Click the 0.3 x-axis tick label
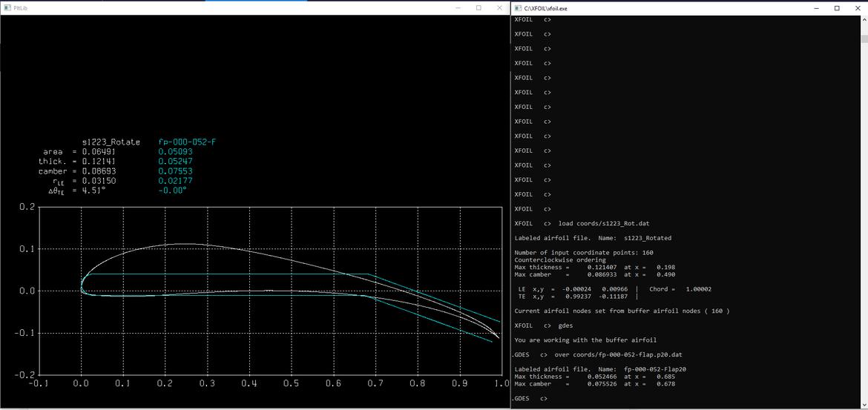 [207, 384]
